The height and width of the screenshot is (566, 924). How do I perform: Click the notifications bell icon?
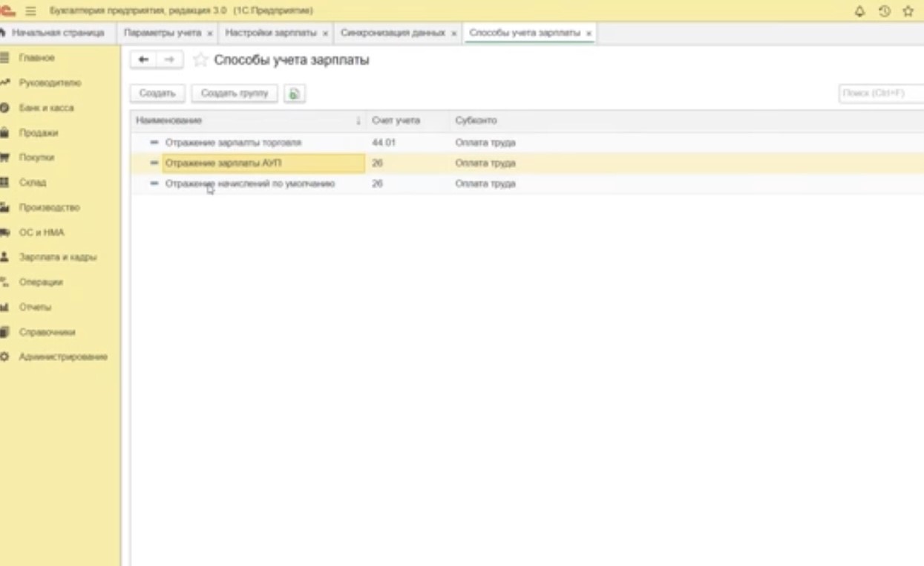860,11
